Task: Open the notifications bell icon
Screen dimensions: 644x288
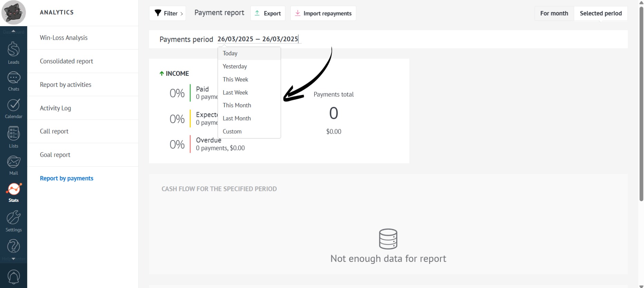Action: pyautogui.click(x=13, y=277)
